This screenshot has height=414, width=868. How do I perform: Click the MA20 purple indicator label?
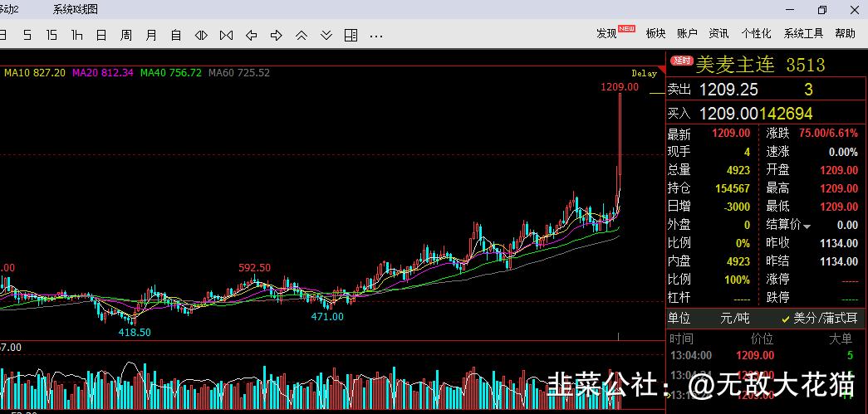point(103,73)
